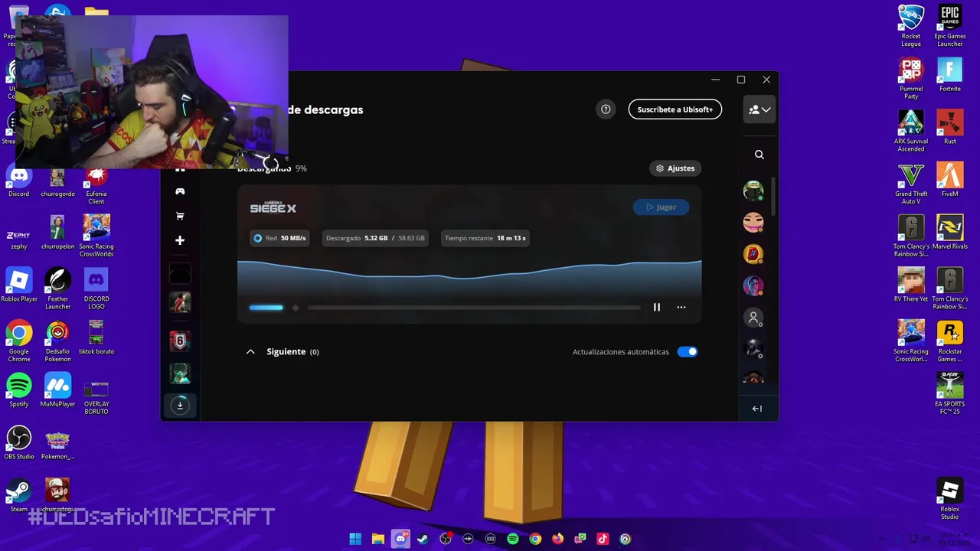The width and height of the screenshot is (980, 551).
Task: Open the Games controller icon in Ubisoft sidebar
Action: click(x=180, y=191)
